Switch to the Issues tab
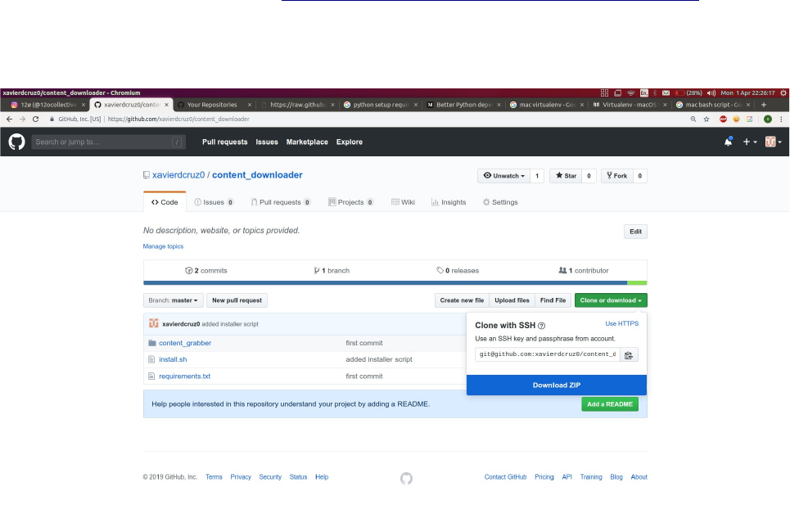The image size is (790, 532). (x=214, y=202)
